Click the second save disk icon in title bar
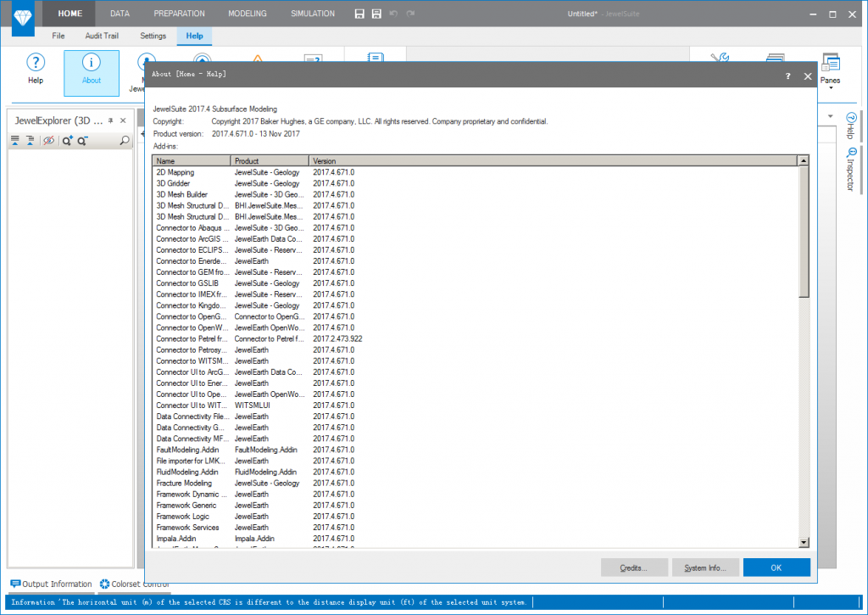This screenshot has height=615, width=868. pos(376,14)
